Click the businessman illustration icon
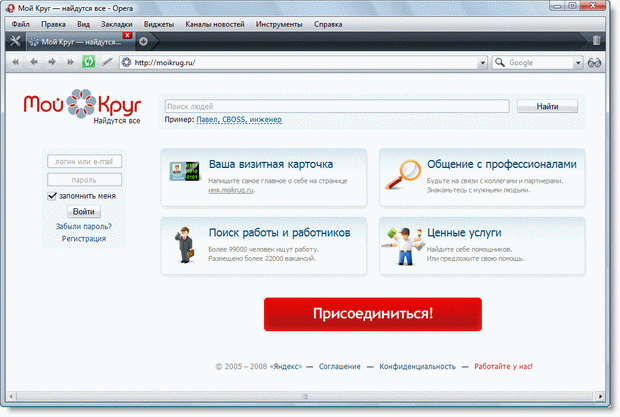The image size is (620, 417). [184, 245]
